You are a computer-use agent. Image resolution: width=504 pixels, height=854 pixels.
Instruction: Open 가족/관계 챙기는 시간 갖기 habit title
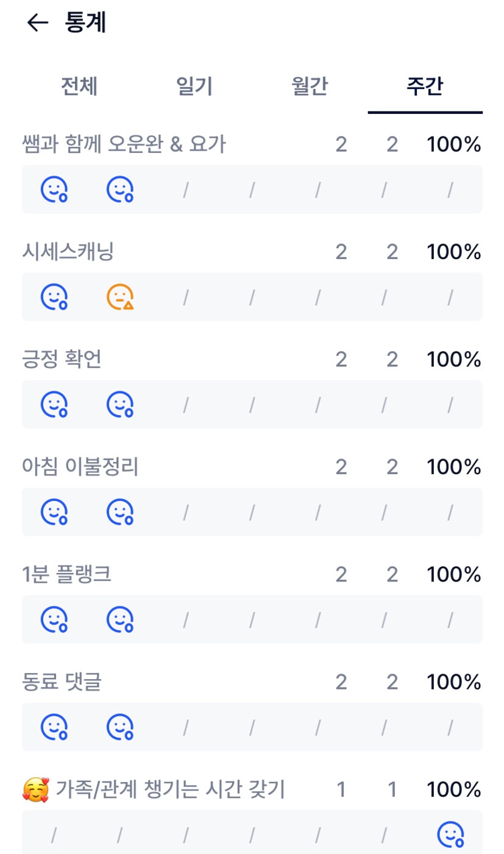(170, 790)
